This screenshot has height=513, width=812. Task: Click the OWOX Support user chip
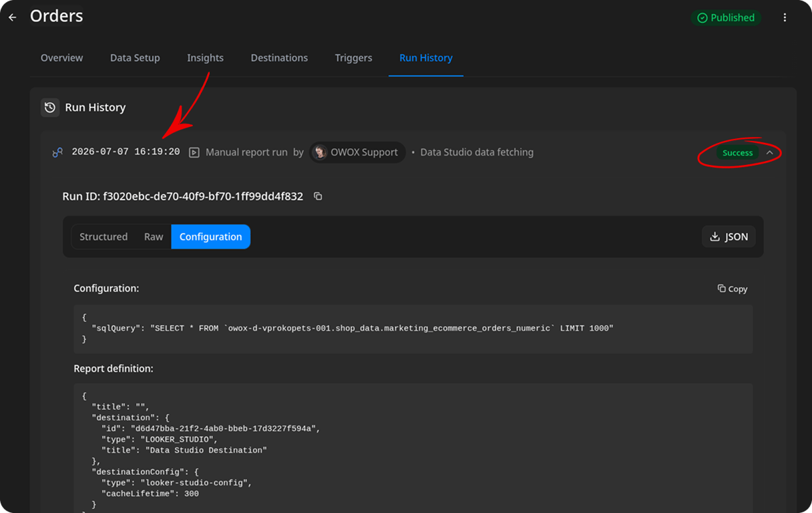coord(358,152)
